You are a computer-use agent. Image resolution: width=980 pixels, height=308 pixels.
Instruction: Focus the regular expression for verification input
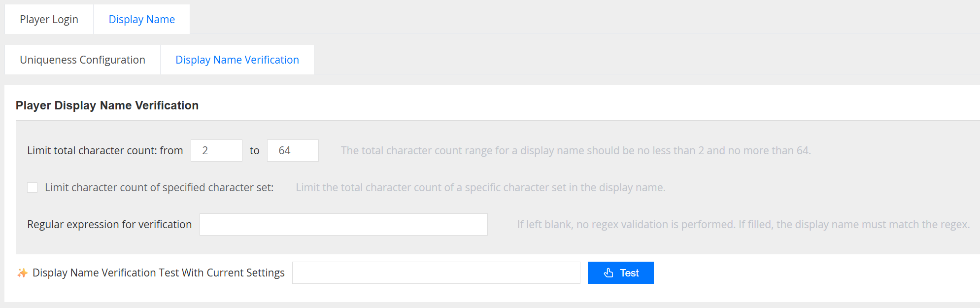coord(343,225)
